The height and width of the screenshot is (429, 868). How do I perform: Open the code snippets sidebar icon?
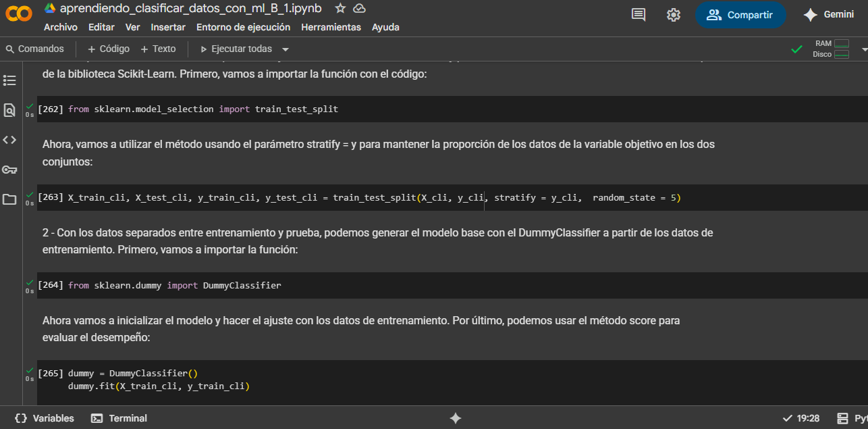9,140
